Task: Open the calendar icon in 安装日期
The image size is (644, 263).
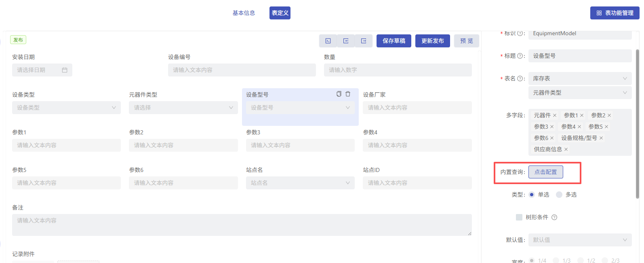Action: pos(65,70)
